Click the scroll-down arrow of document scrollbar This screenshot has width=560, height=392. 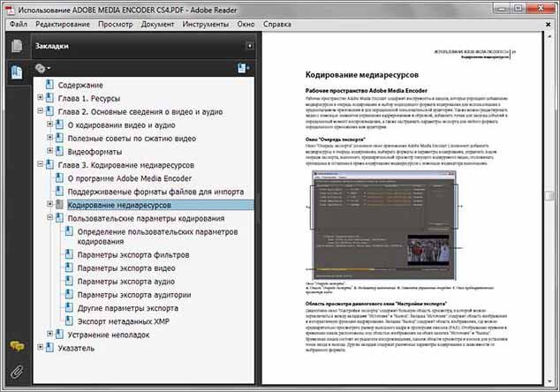point(549,381)
